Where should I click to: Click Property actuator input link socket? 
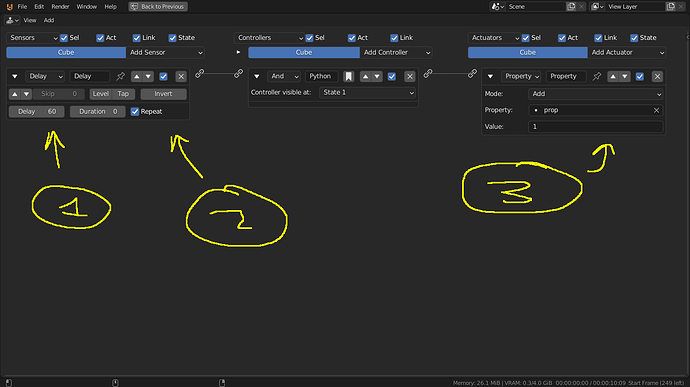point(472,73)
